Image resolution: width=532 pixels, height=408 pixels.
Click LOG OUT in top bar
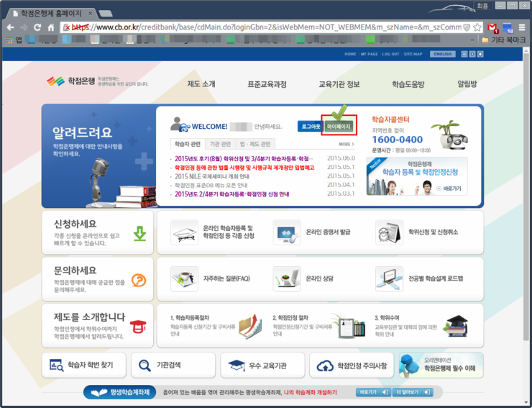[390, 54]
